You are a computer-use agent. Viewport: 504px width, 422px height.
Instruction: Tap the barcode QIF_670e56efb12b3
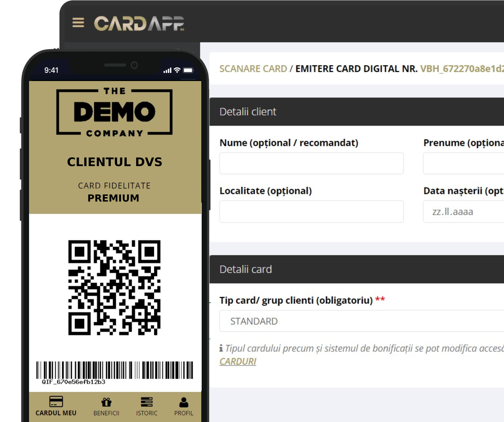pyautogui.click(x=115, y=370)
